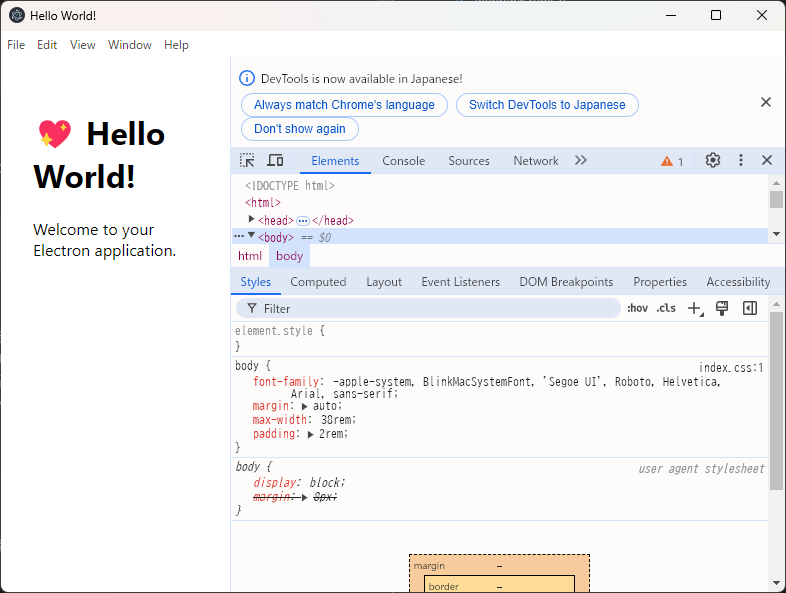Viewport: 786px width, 593px height.
Task: Switch to the Sources tab
Action: pos(469,161)
